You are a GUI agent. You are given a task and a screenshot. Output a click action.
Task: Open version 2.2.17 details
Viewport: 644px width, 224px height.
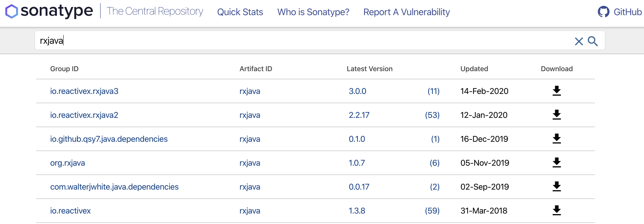pos(359,115)
